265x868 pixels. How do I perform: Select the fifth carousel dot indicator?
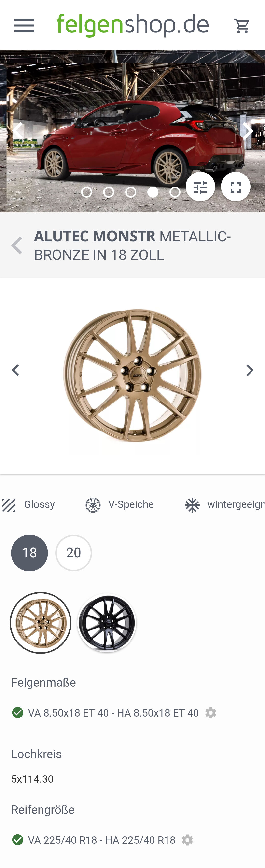click(x=175, y=192)
